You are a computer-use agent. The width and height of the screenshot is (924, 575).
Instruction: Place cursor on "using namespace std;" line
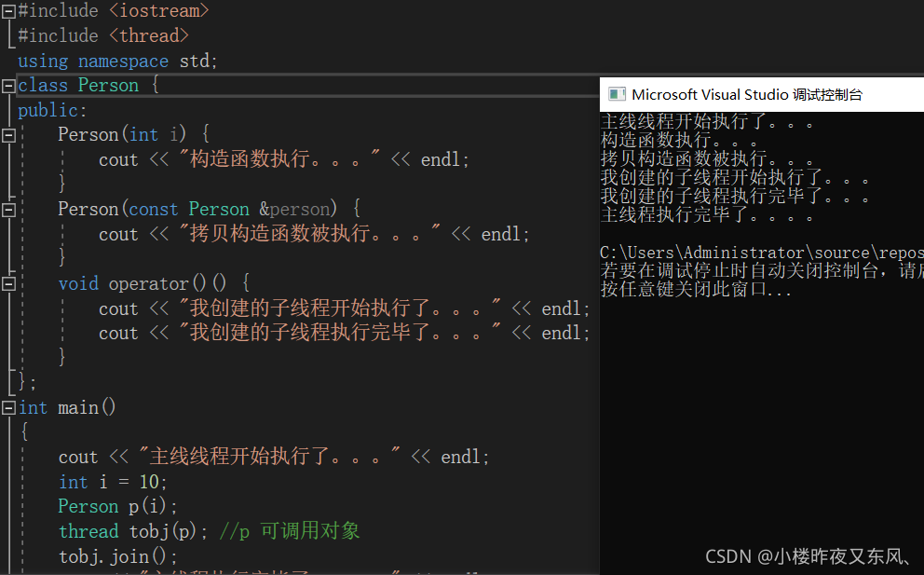(x=116, y=61)
